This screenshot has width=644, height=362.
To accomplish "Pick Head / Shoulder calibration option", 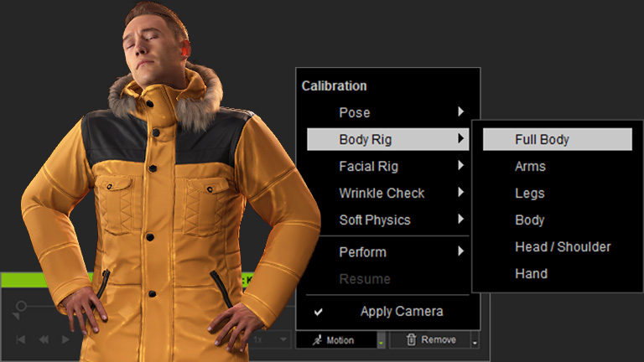I will (x=562, y=246).
